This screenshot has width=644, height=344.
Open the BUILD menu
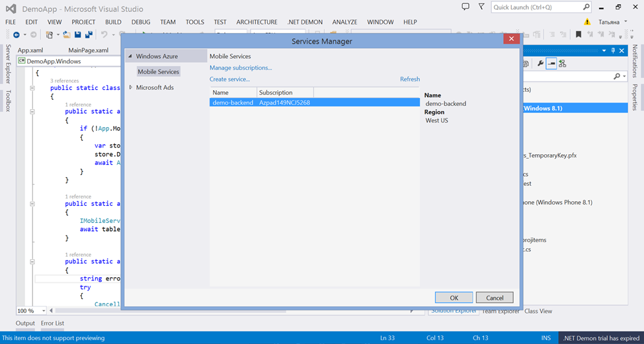113,22
